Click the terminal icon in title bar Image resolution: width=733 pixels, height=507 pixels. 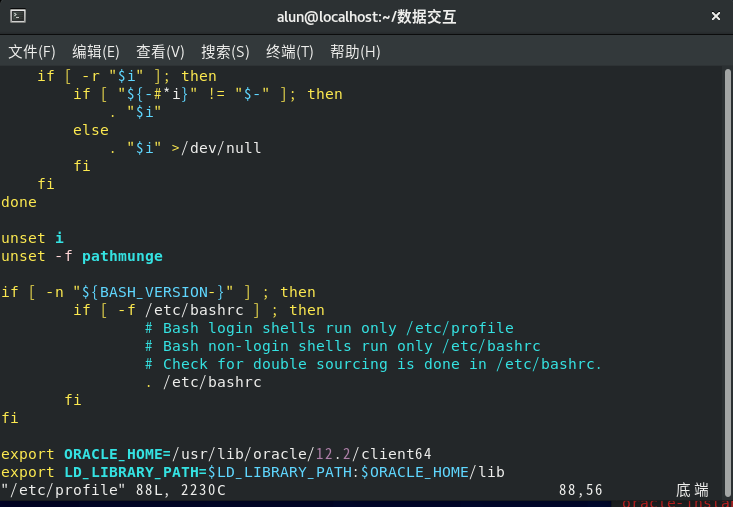tap(18, 16)
